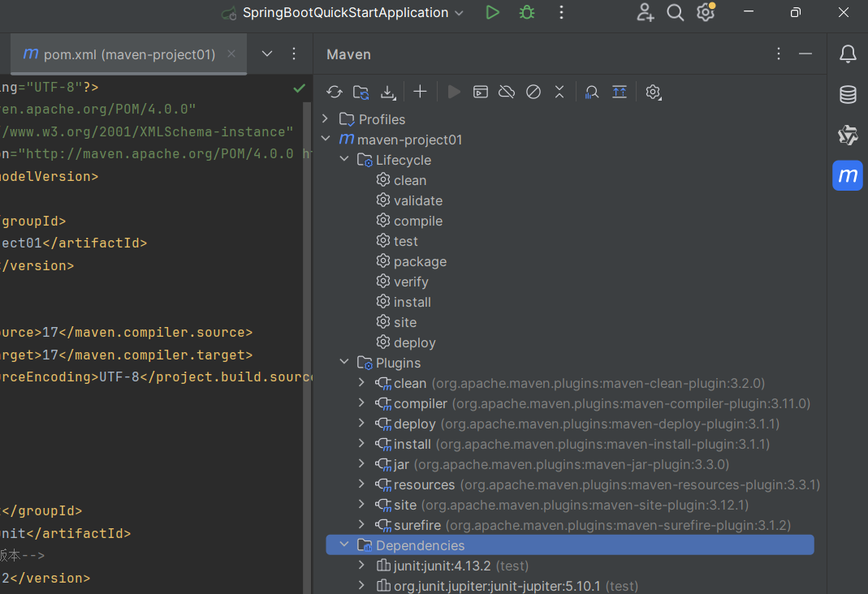
Task: Open Database tool window
Action: 848,95
